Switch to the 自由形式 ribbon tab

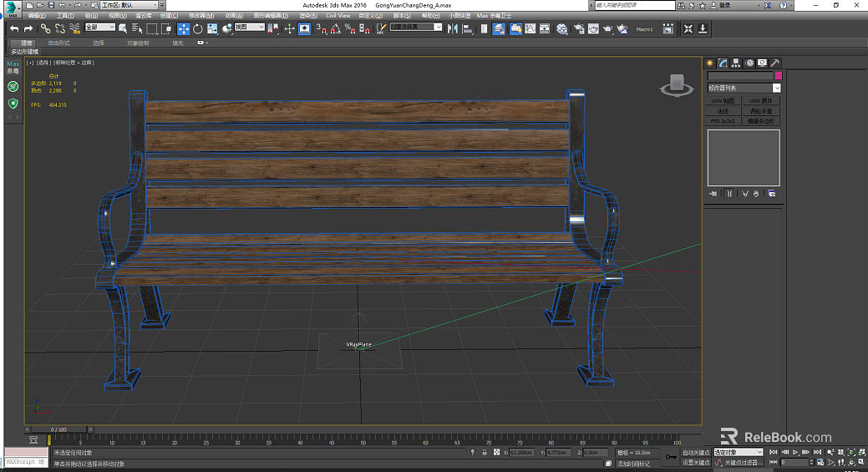(58, 43)
